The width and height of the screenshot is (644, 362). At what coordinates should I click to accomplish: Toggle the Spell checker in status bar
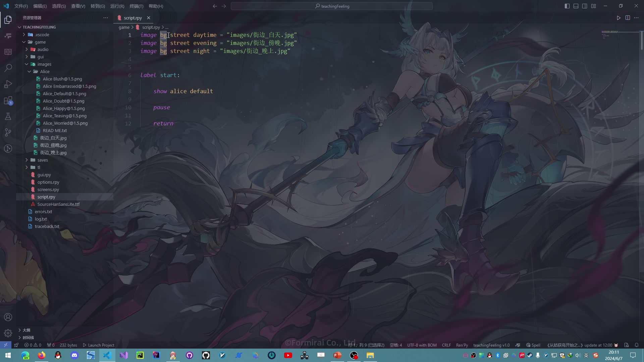tap(533, 345)
